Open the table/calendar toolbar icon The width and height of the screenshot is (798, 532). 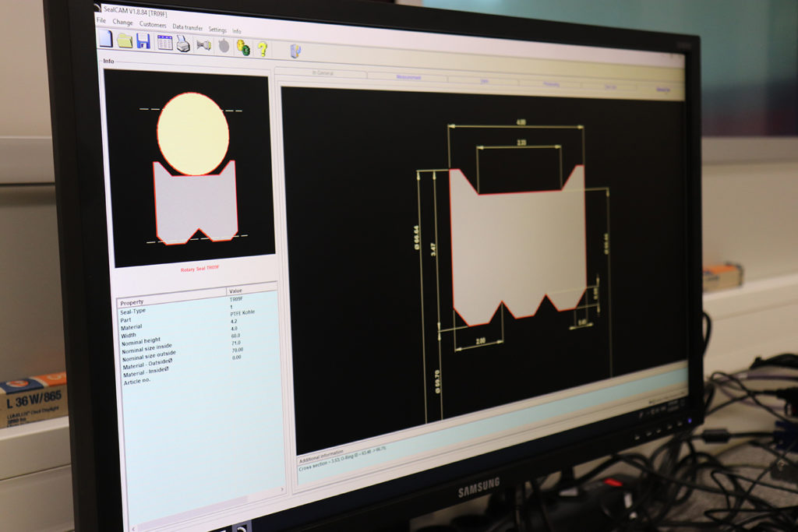tap(164, 42)
